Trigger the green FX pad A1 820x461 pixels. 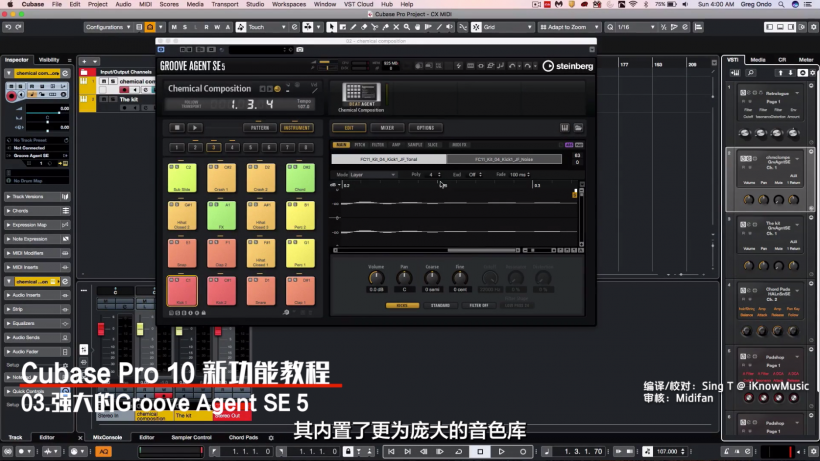click(x=221, y=215)
